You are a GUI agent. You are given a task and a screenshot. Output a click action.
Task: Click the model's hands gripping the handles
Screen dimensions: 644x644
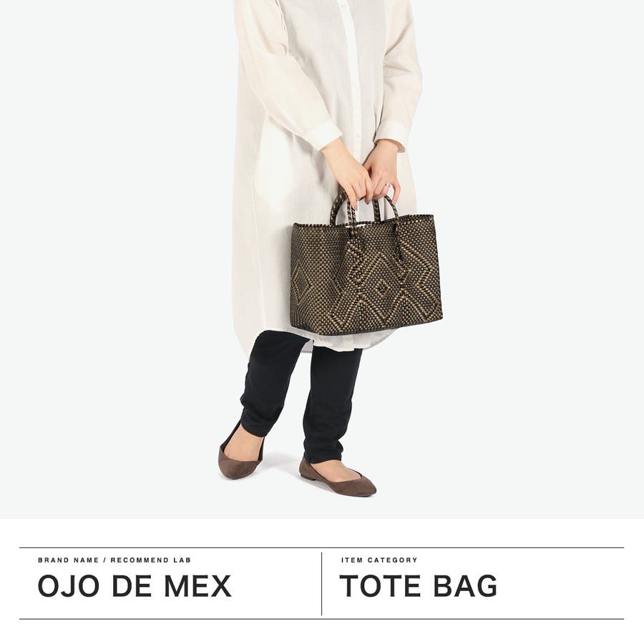[x=361, y=172]
